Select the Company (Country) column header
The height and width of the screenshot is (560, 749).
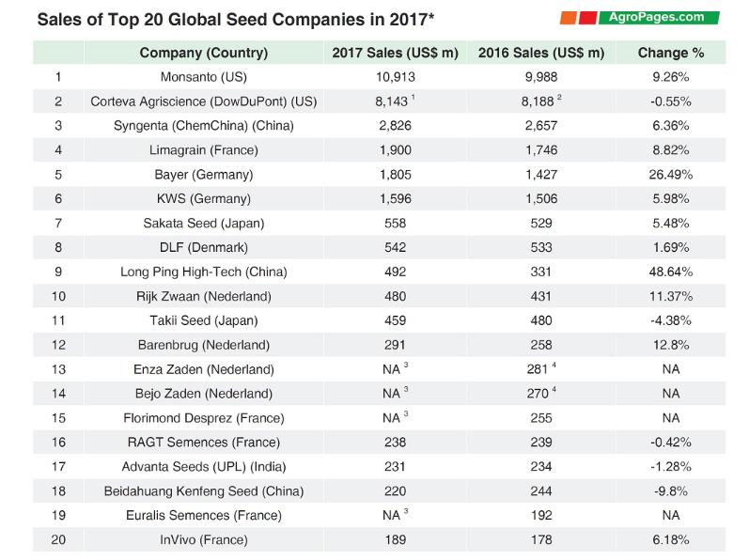pos(203,53)
